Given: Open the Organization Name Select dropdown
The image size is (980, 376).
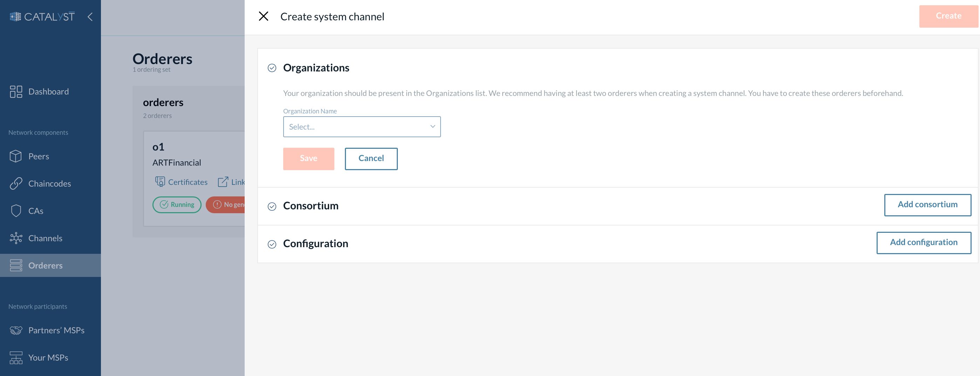Looking at the screenshot, I should 361,127.
